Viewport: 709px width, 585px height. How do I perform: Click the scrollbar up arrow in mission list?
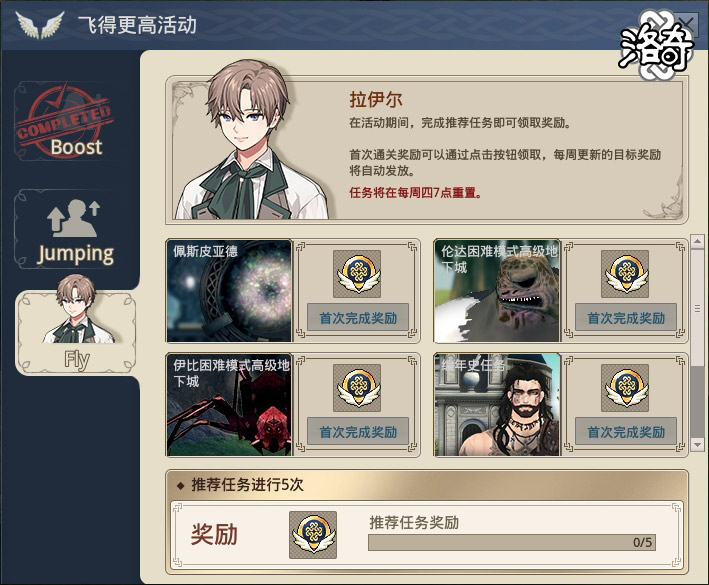click(x=697, y=241)
